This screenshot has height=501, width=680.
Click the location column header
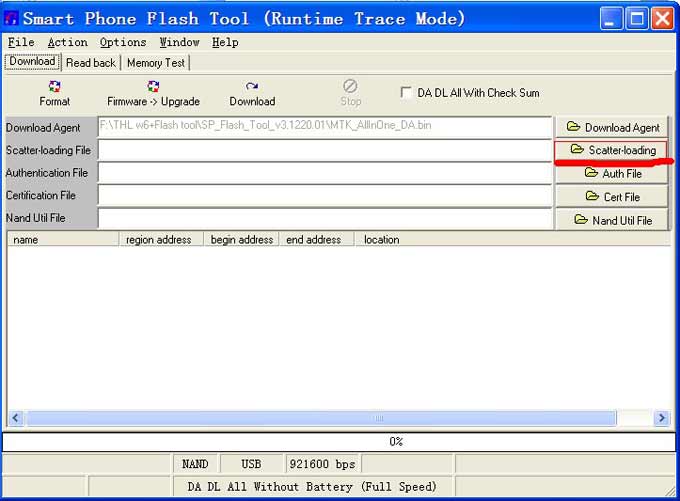tap(513, 239)
